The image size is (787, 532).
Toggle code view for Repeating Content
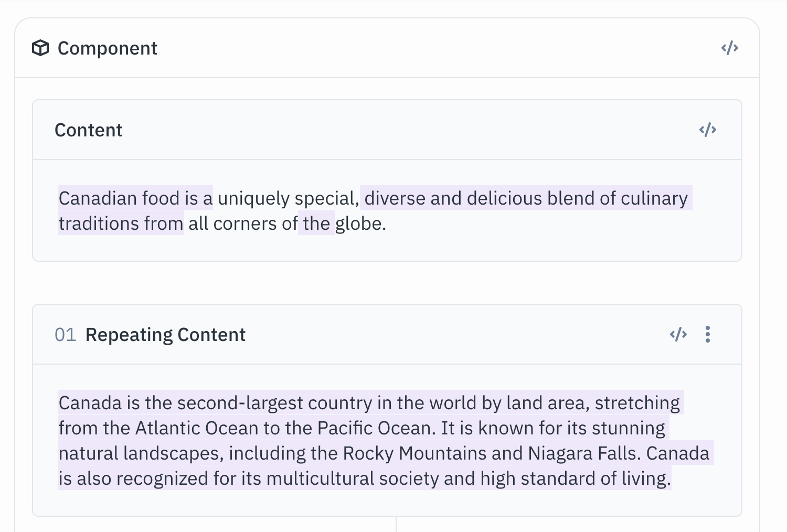click(x=678, y=335)
